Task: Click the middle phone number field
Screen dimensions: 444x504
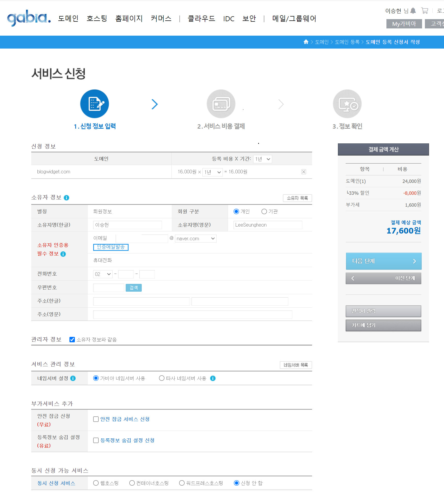Action: coord(126,274)
